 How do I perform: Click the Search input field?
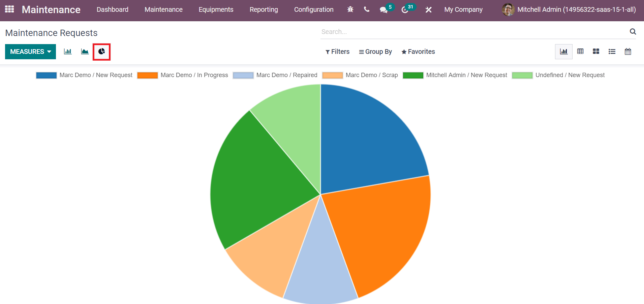(473, 32)
